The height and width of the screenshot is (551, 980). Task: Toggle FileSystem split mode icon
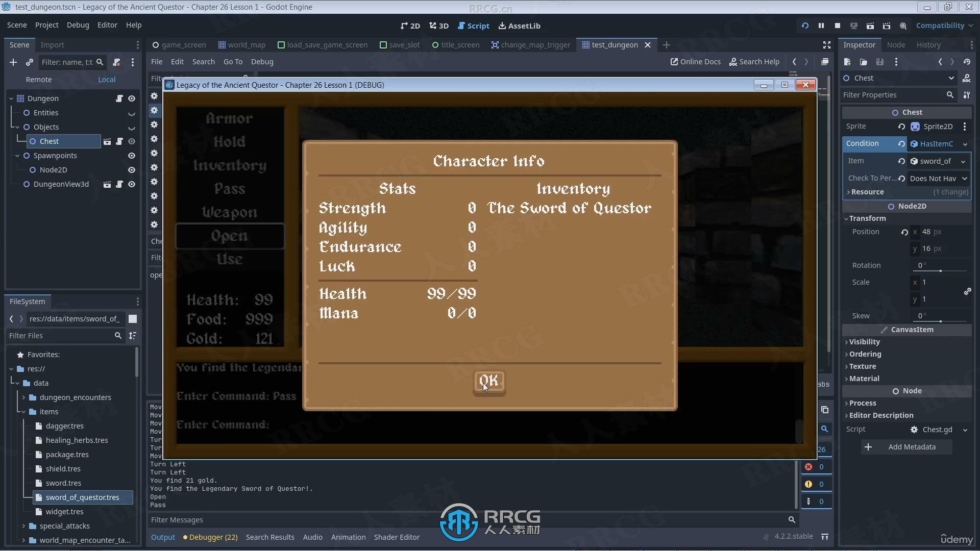[x=133, y=319]
